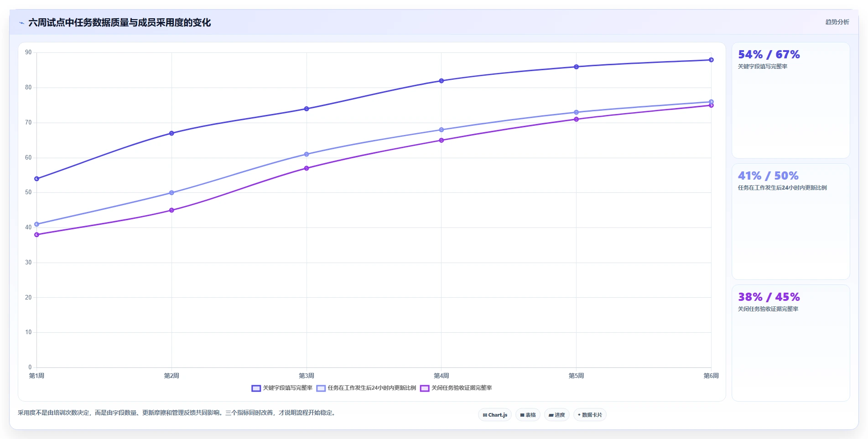The width and height of the screenshot is (868, 439).
Task: Click 验收证据完整率 data point at 第5周
Action: pos(576,119)
